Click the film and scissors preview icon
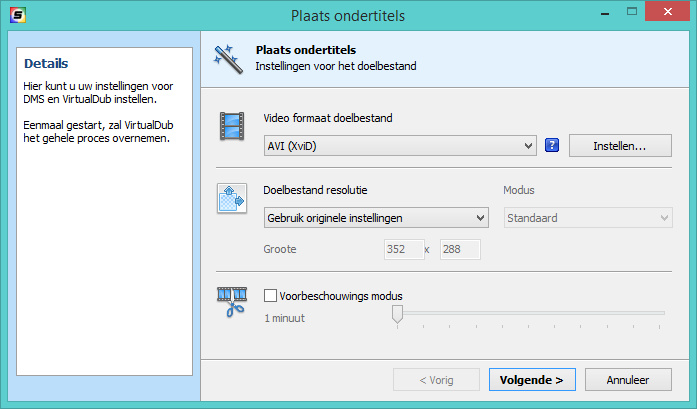The width and height of the screenshot is (697, 409). pyautogui.click(x=232, y=301)
